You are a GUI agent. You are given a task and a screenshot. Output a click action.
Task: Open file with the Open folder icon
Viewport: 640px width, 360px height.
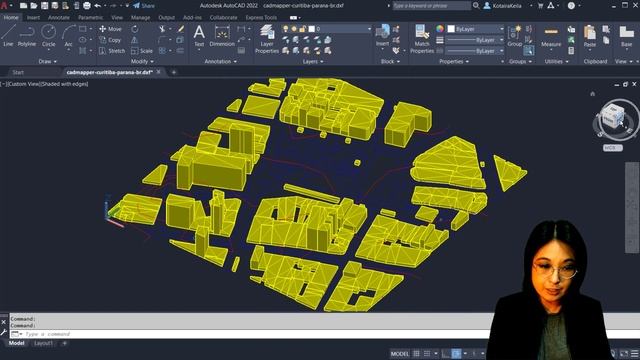click(33, 6)
